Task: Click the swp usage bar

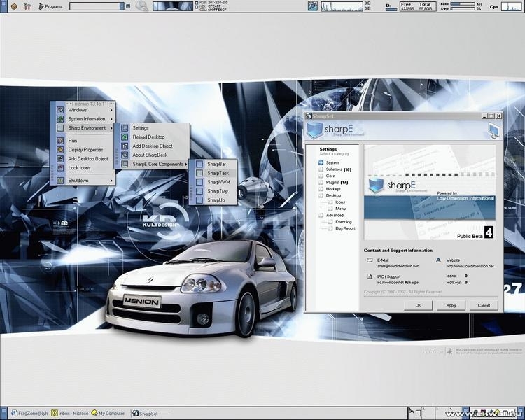Action: click(x=463, y=8)
